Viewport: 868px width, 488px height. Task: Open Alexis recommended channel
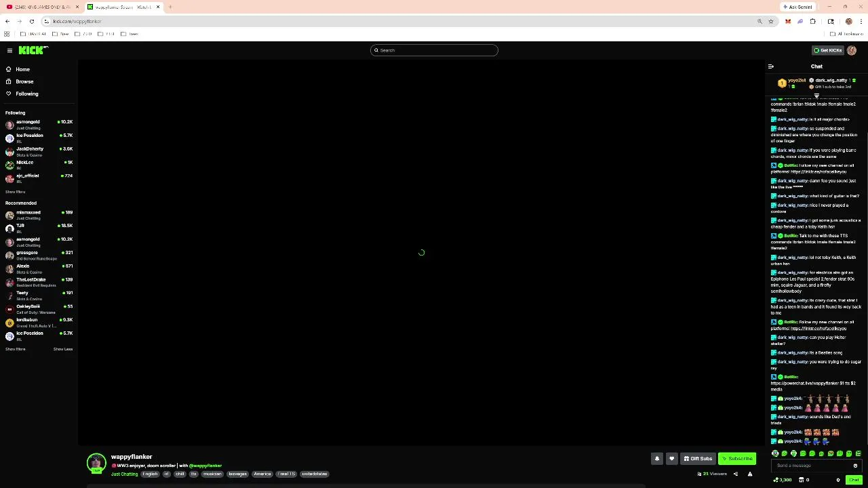click(x=39, y=268)
